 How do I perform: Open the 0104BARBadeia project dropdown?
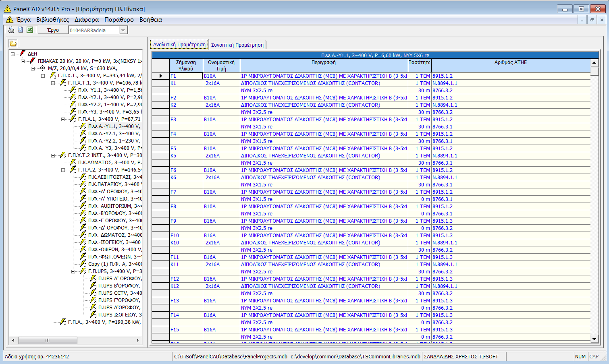pyautogui.click(x=123, y=29)
